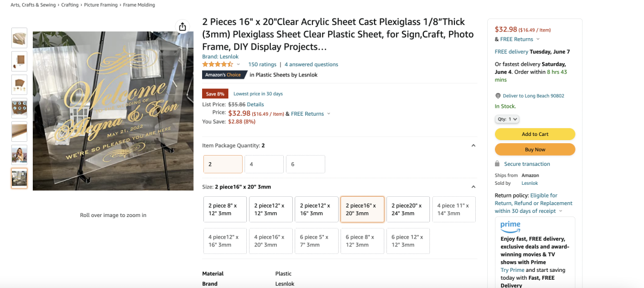Collapse the Item Package Quantity section
Image resolution: width=644 pixels, height=288 pixels.
coord(473,145)
